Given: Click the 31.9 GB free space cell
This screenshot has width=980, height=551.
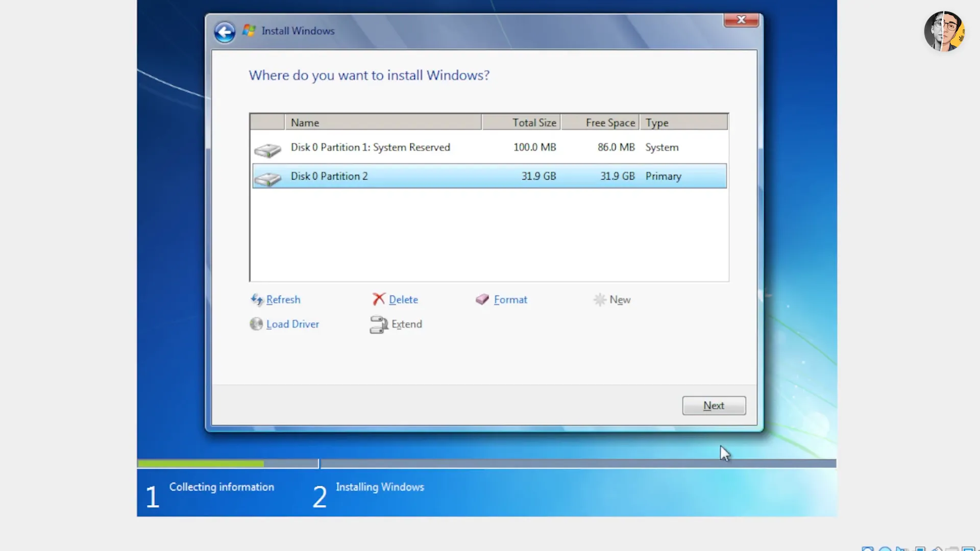Looking at the screenshot, I should (618, 176).
